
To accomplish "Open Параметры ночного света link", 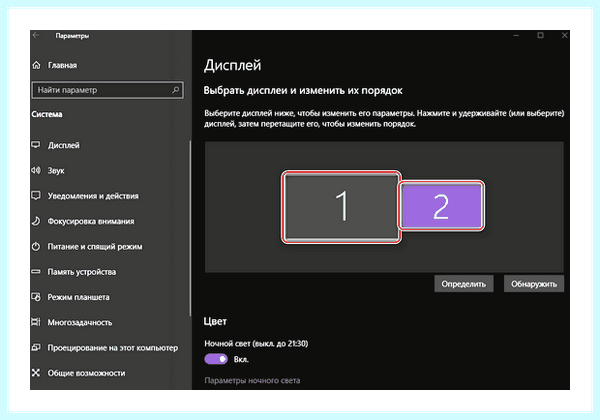I will [252, 380].
